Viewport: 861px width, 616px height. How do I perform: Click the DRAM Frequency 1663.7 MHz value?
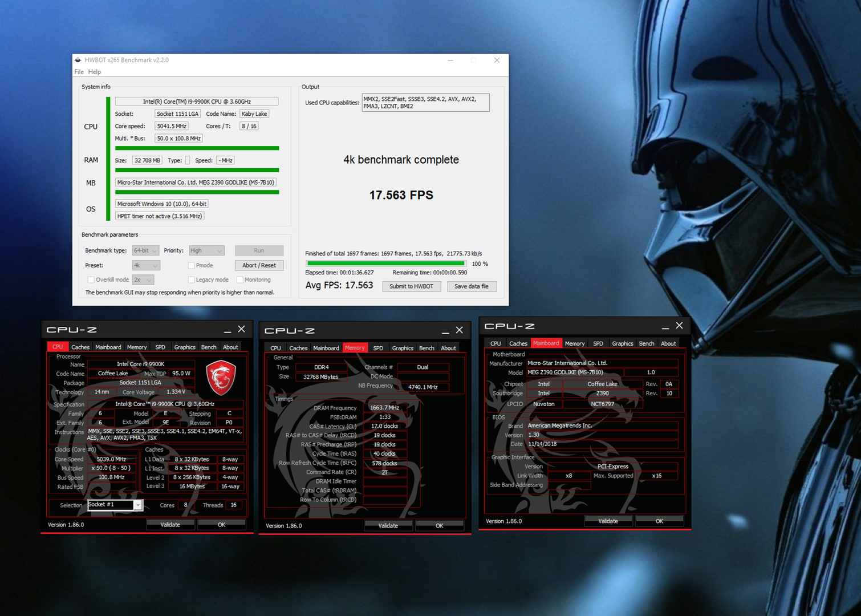384,408
